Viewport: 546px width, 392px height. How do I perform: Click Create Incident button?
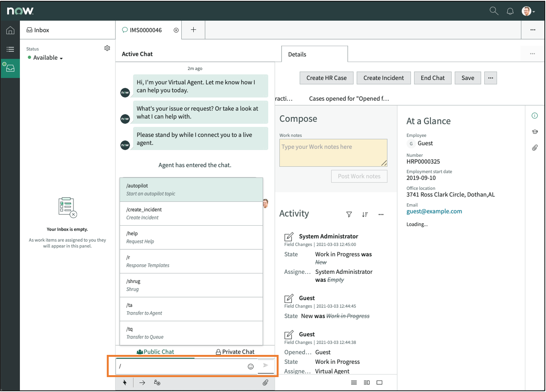pyautogui.click(x=383, y=78)
